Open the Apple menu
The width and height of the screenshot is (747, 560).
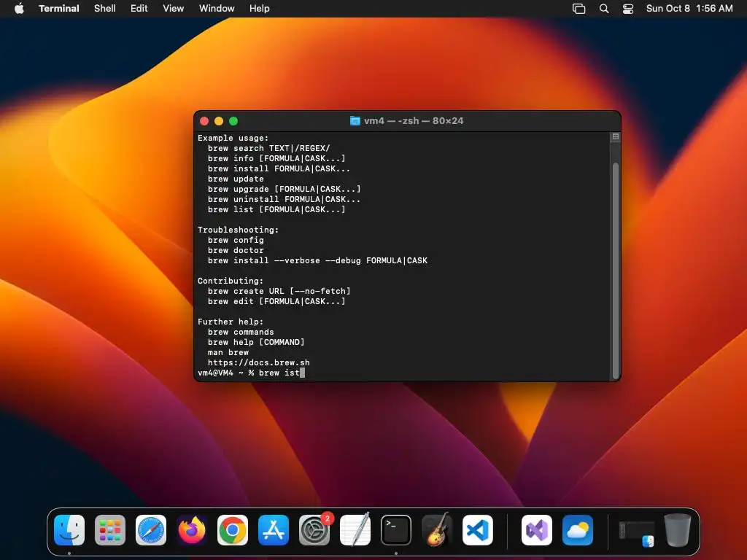(19, 9)
